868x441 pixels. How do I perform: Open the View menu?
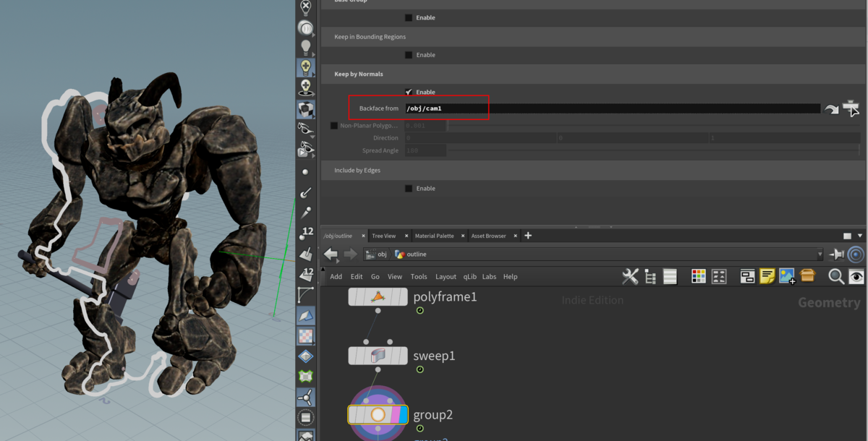pos(395,276)
